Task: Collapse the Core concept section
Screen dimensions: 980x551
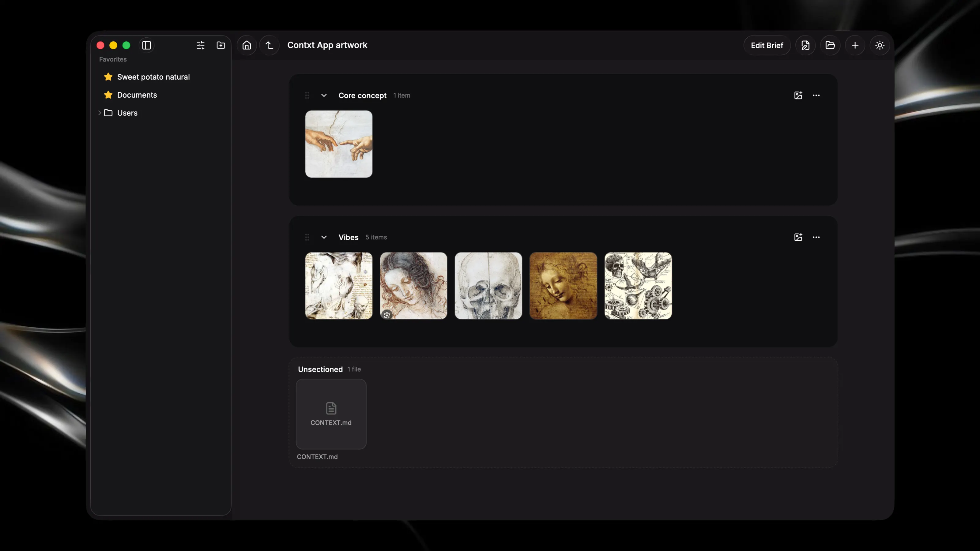Action: coord(324,96)
